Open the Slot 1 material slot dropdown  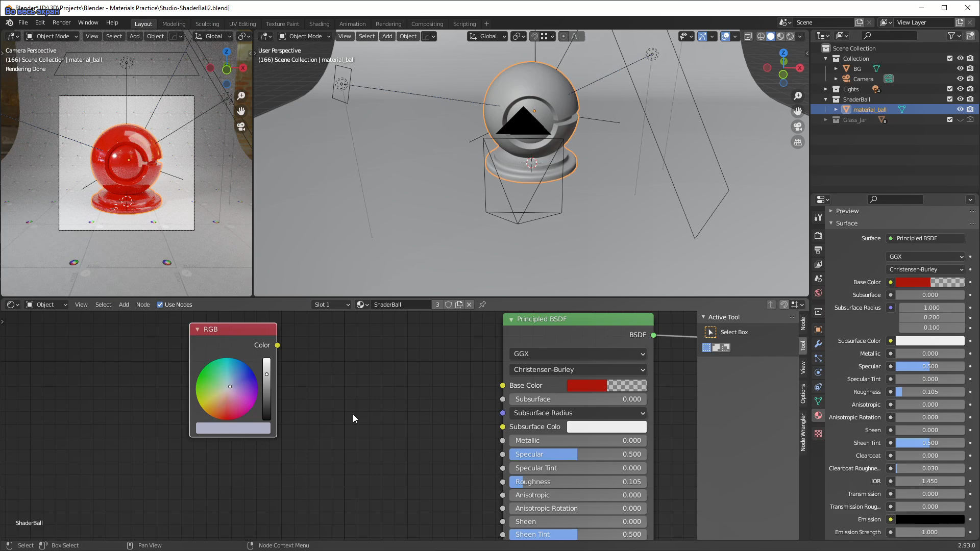331,305
